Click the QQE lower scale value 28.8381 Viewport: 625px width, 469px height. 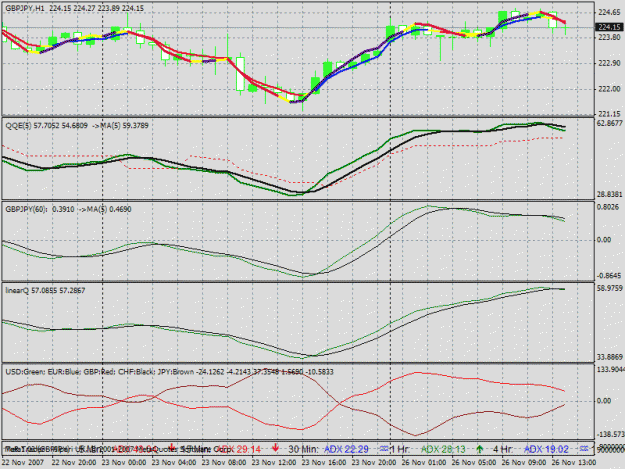tap(609, 194)
